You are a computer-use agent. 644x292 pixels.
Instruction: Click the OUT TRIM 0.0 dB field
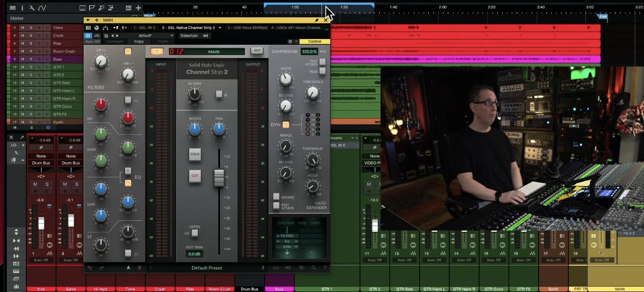tap(195, 254)
